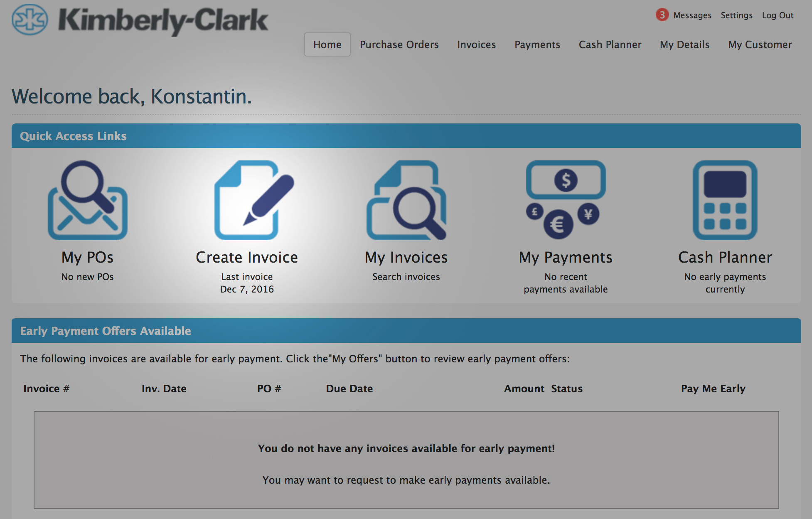
Task: Open the My Customer menu item
Action: click(760, 44)
